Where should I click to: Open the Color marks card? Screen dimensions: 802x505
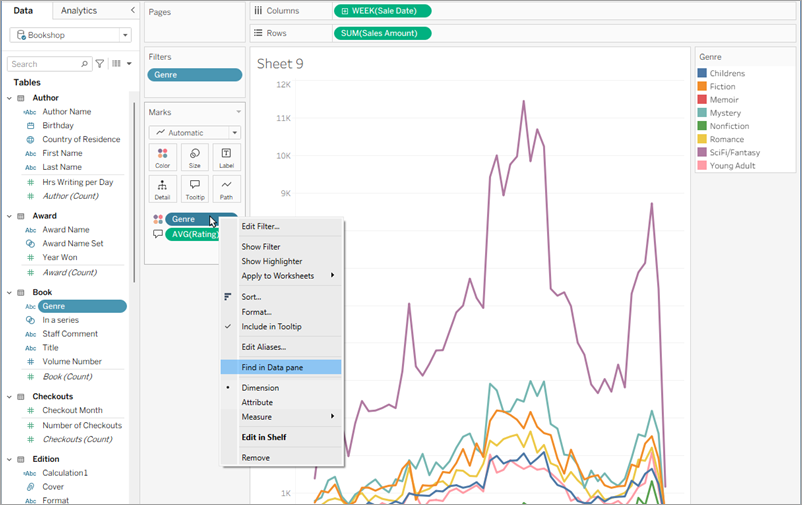(162, 157)
